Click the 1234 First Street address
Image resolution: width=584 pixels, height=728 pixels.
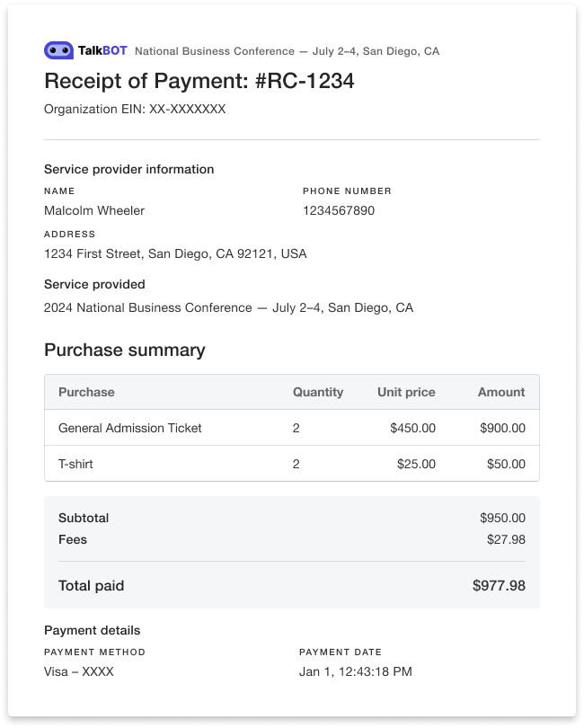click(x=175, y=253)
